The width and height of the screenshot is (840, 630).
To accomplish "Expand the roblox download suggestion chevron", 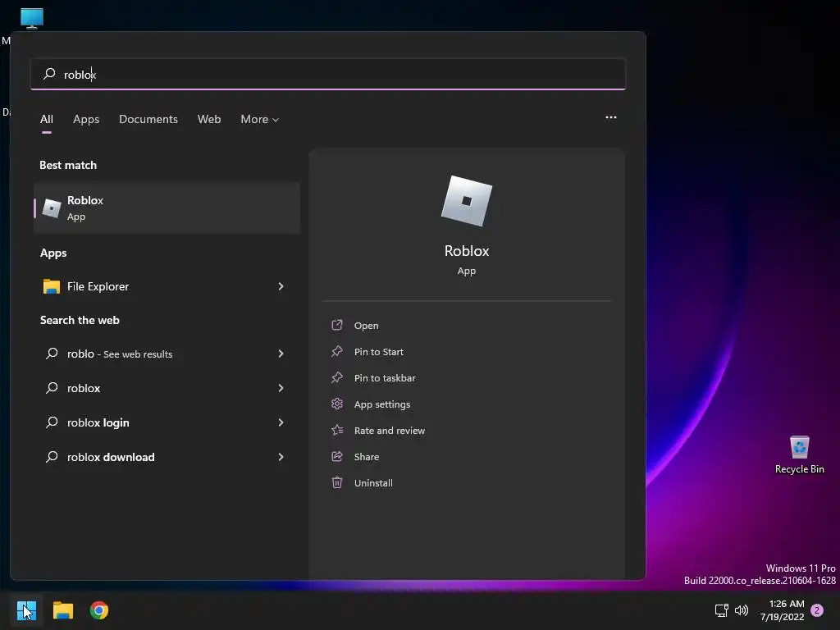I will coord(281,457).
